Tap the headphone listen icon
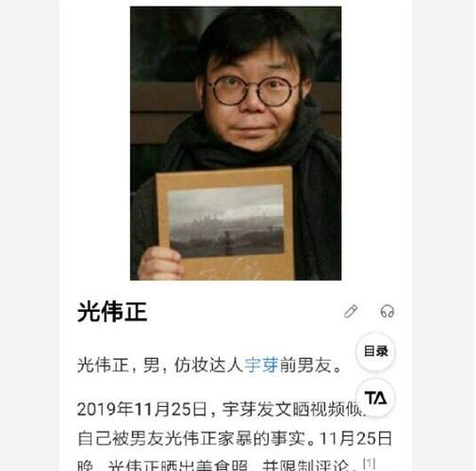The image size is (476, 471). tap(387, 312)
